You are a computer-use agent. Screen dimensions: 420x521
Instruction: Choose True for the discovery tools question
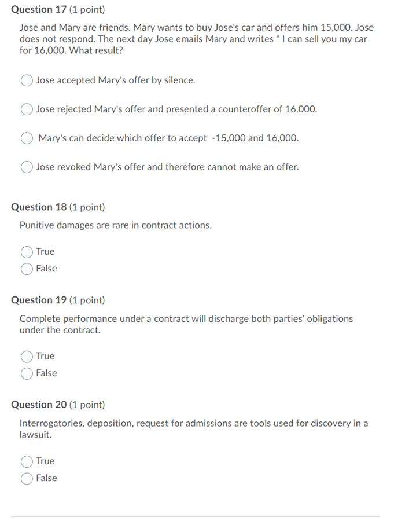pos(27,461)
